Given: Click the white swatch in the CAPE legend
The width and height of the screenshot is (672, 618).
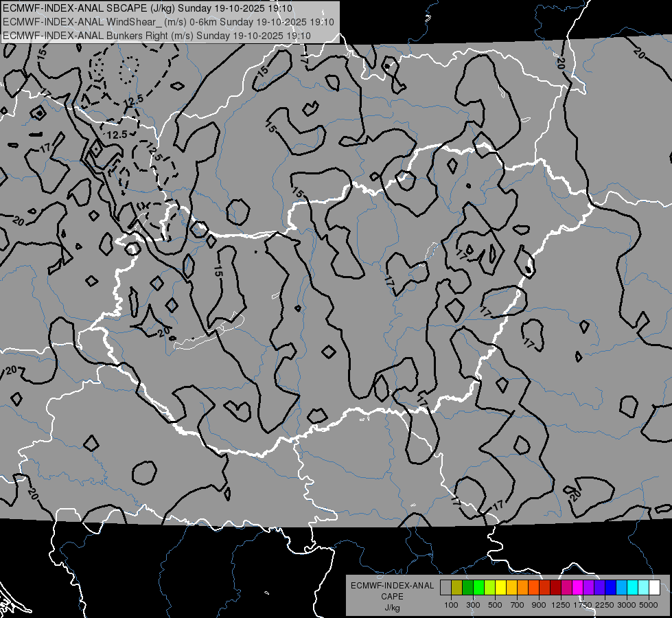Looking at the screenshot, I should 654,588.
